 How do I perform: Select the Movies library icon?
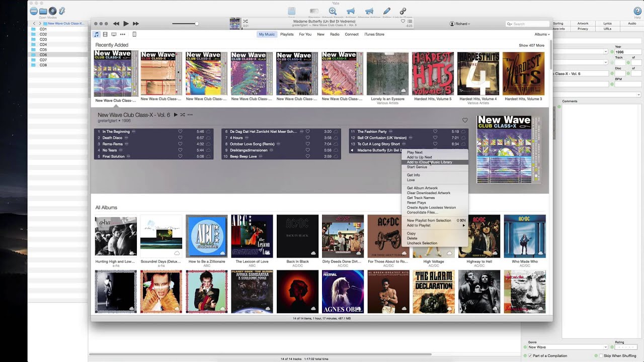point(105,34)
